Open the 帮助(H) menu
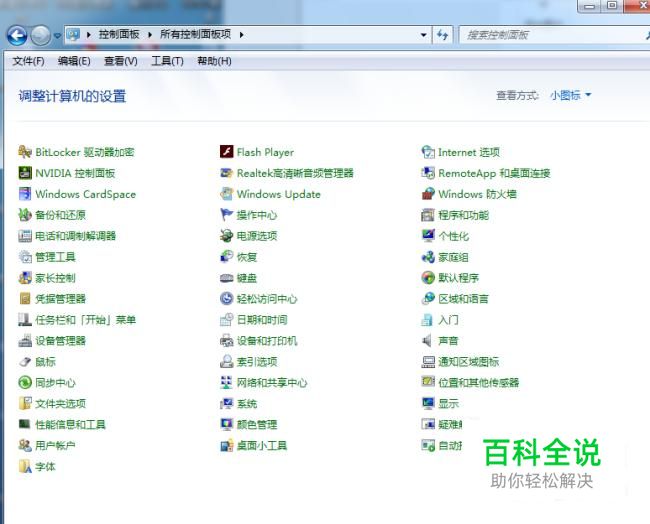This screenshot has width=650, height=524. pos(214,61)
